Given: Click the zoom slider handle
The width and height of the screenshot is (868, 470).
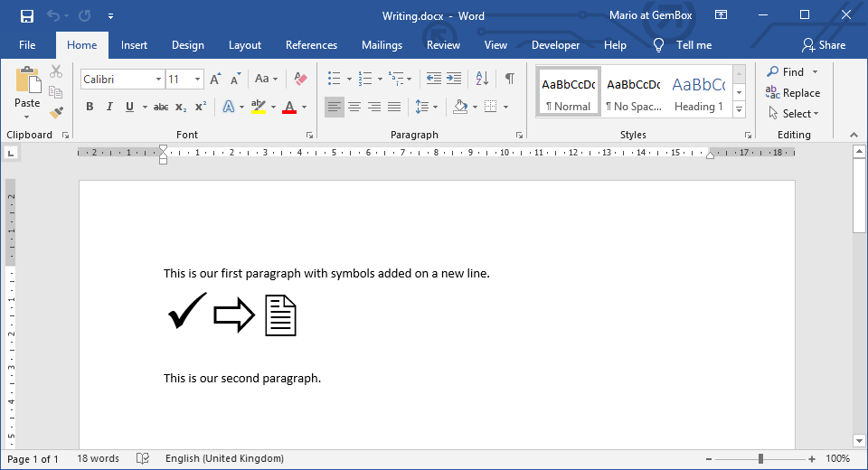Looking at the screenshot, I should 760,459.
